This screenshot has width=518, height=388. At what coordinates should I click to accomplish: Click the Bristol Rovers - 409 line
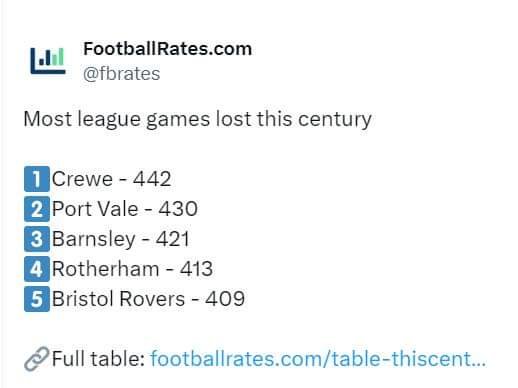tap(149, 299)
